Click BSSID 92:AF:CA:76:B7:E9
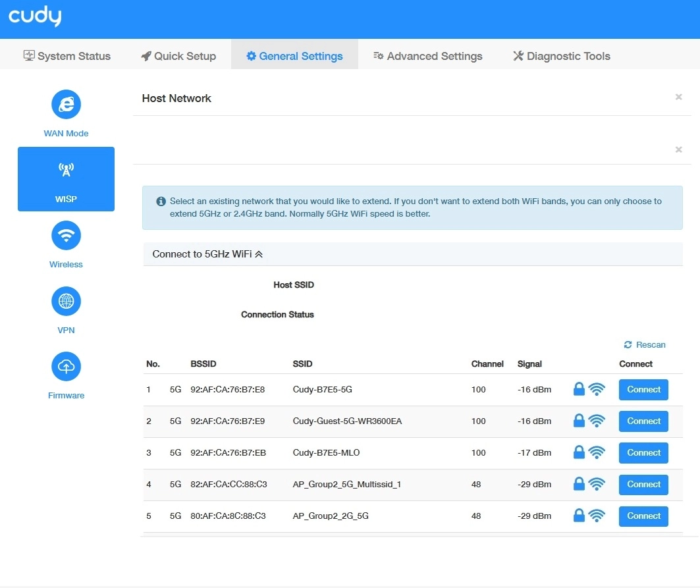 (x=228, y=421)
